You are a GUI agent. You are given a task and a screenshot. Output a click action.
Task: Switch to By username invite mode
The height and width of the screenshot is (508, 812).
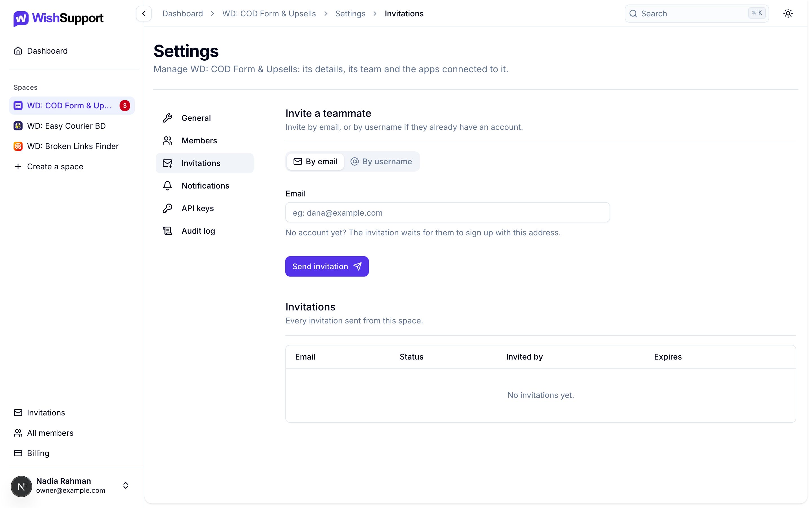[381, 162]
